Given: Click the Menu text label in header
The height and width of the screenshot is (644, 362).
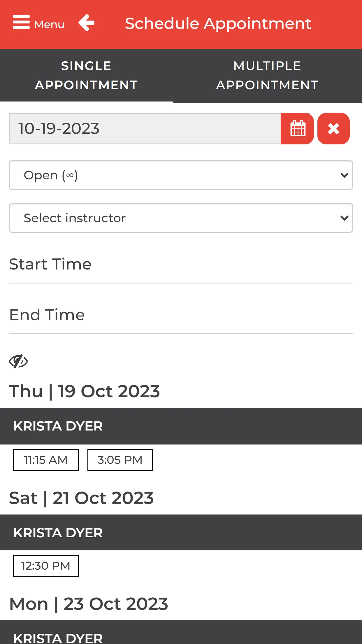Looking at the screenshot, I should [x=49, y=24].
